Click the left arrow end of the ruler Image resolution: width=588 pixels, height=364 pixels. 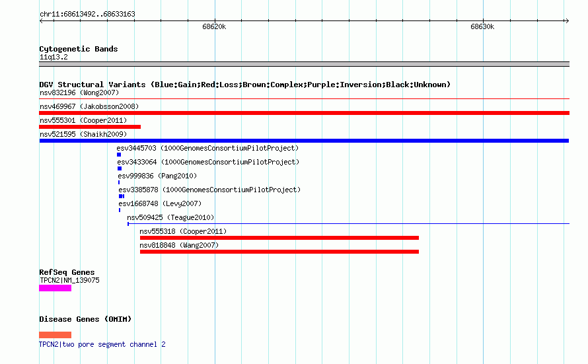(x=41, y=21)
